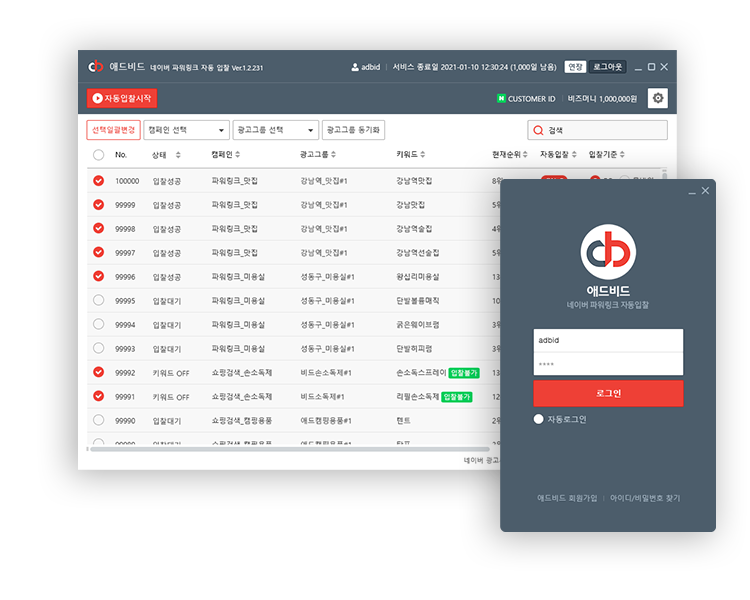Sort by 캠페인 column header
This screenshot has height=600, width=750.
pyautogui.click(x=226, y=154)
